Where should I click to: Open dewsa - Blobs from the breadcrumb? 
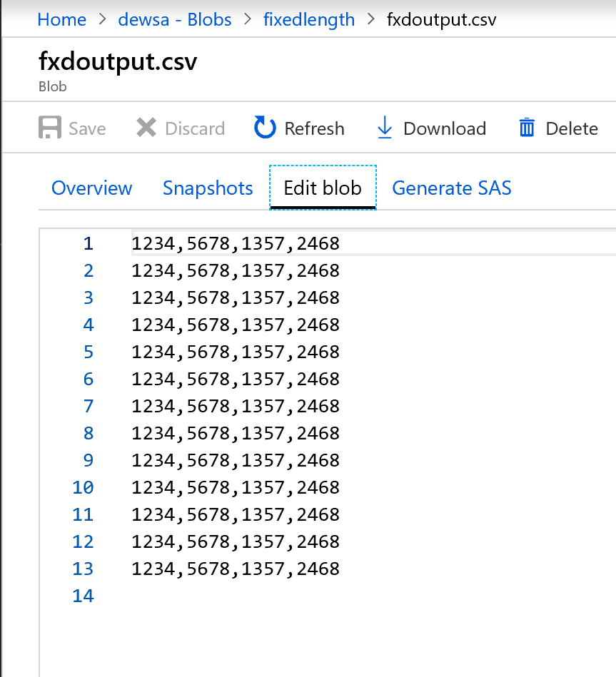(175, 19)
